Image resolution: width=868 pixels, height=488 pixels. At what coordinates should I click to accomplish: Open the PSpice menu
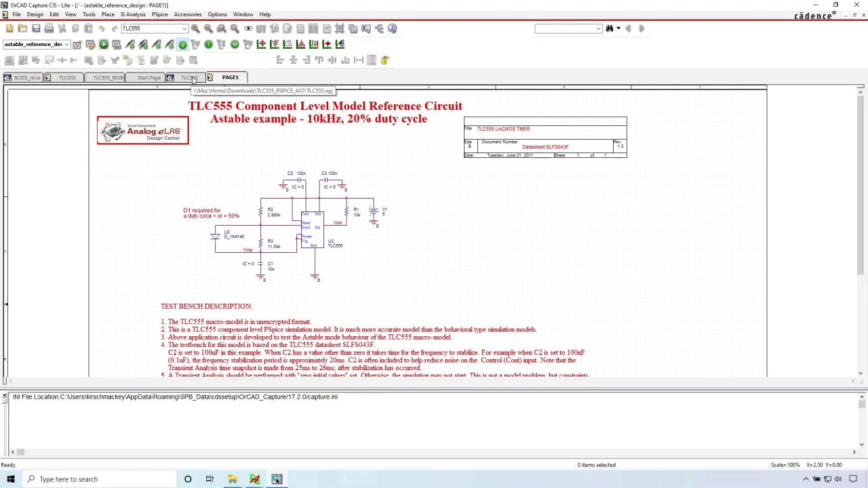click(159, 14)
